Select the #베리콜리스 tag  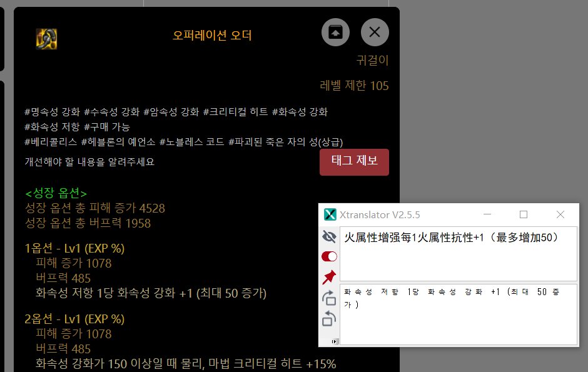click(x=51, y=141)
